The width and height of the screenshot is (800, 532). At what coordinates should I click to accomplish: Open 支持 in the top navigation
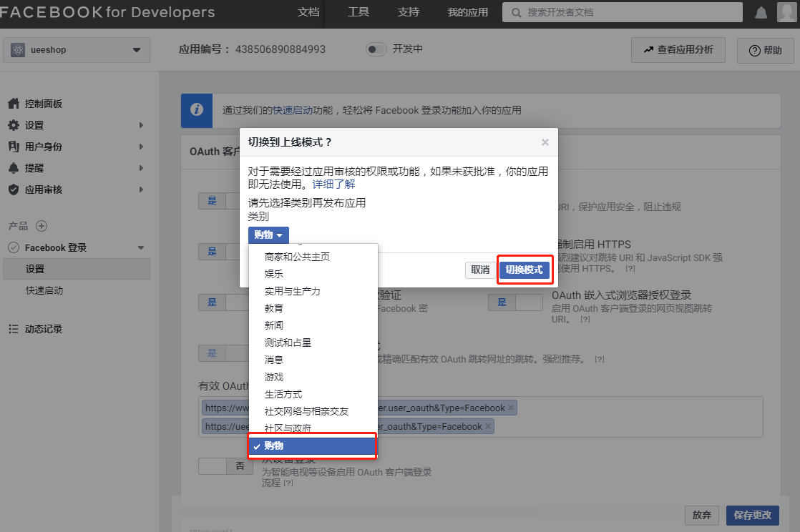[408, 12]
